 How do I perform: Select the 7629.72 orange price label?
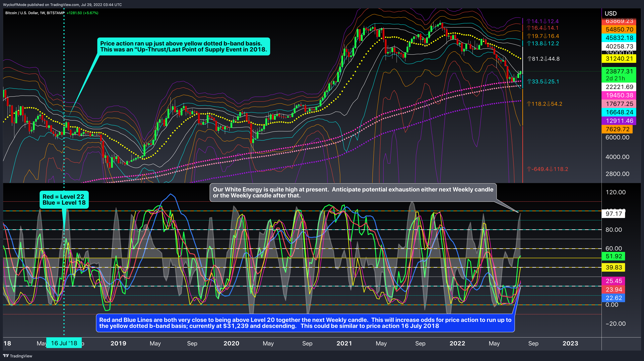tap(617, 129)
